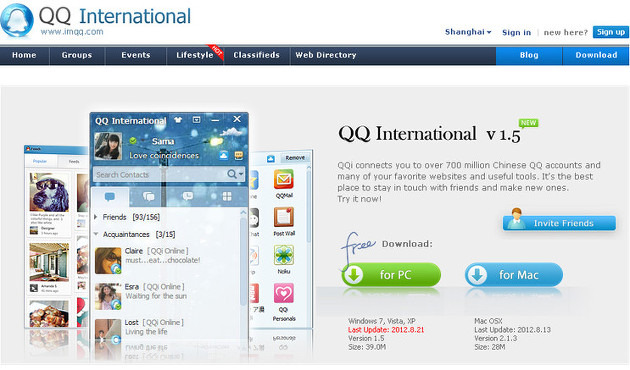Open chat with contact Claire
The image size is (630, 370).
(x=167, y=260)
